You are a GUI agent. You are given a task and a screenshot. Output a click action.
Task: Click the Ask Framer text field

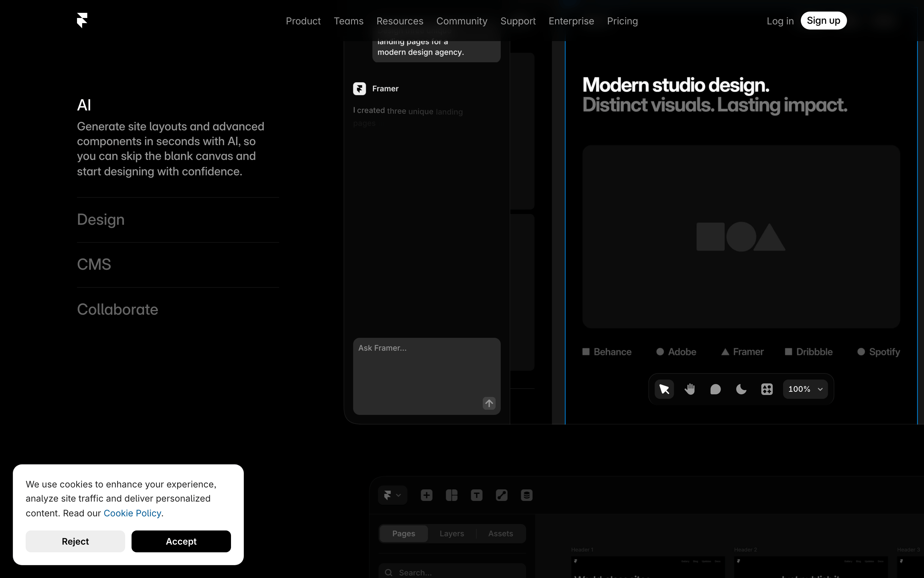pyautogui.click(x=426, y=376)
